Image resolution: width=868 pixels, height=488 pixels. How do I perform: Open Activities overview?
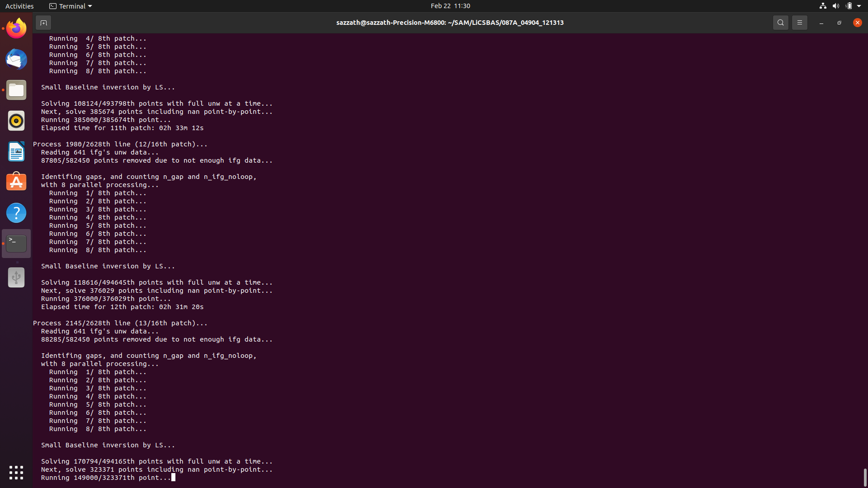tap(19, 6)
